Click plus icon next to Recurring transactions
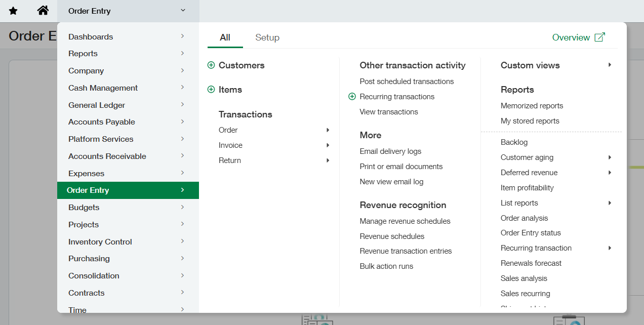 [352, 97]
